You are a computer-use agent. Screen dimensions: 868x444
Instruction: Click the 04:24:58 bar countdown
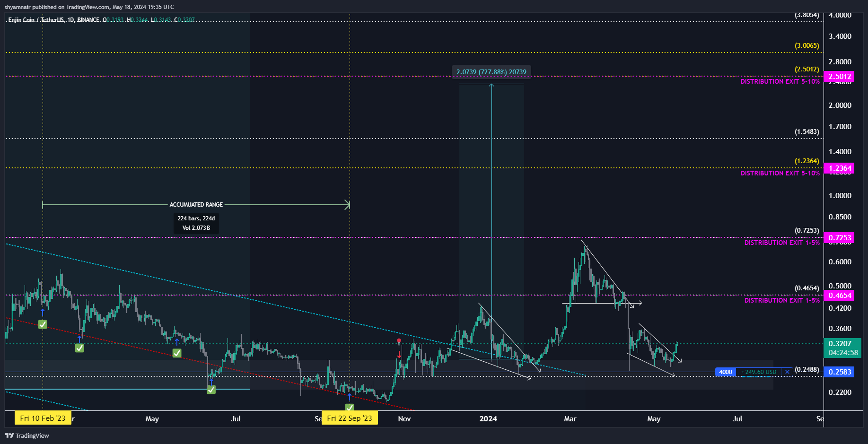pos(843,353)
